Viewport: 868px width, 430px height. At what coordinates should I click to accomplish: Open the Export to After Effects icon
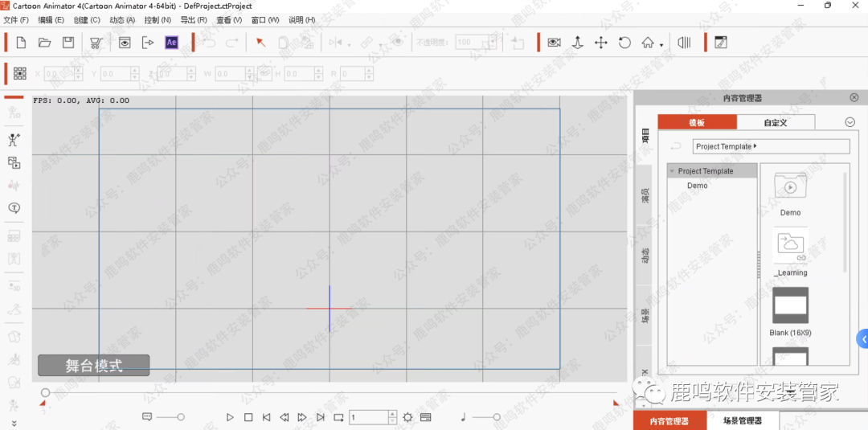point(171,43)
